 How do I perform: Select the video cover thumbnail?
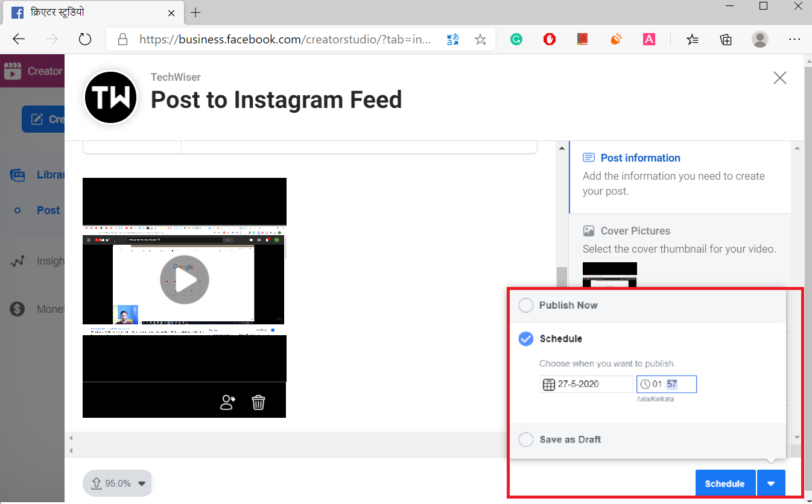[609, 275]
